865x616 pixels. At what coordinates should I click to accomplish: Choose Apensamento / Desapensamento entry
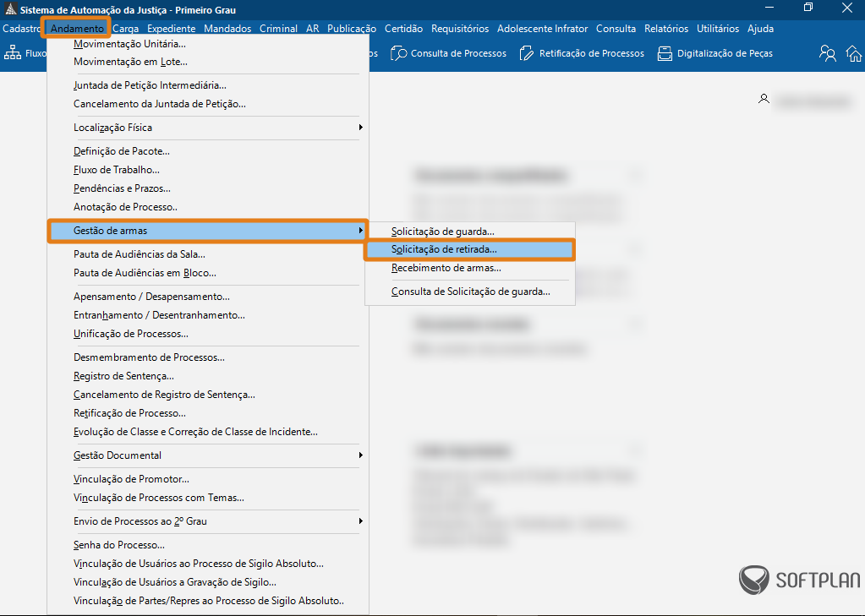click(151, 297)
